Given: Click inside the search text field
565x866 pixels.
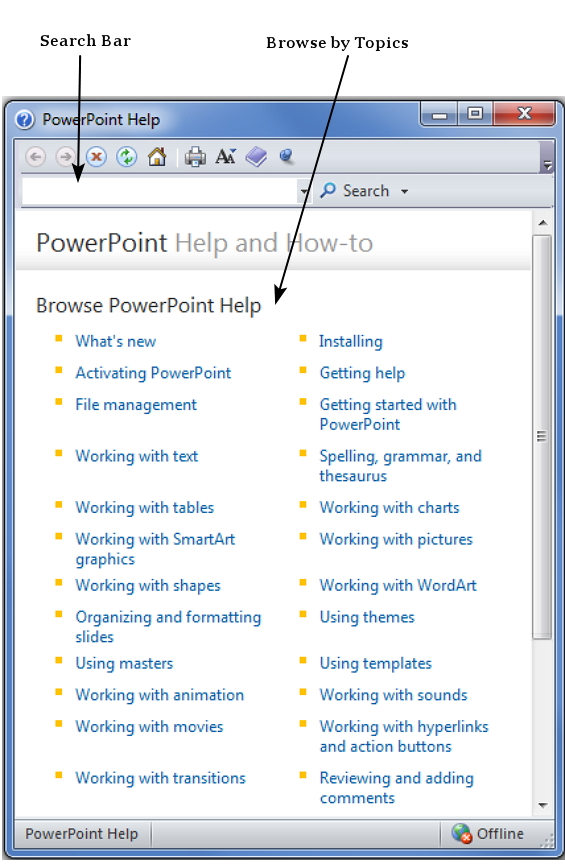Looking at the screenshot, I should click(x=160, y=192).
